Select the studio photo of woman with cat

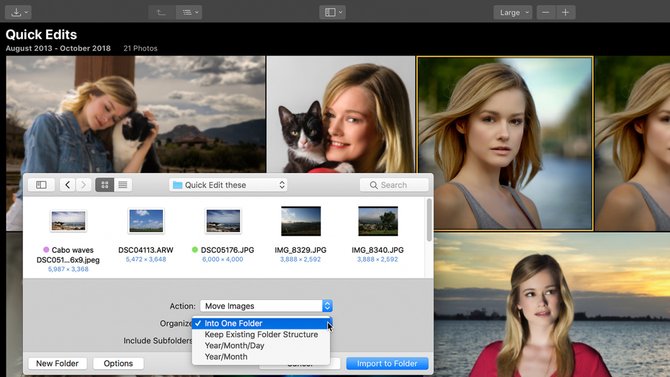[x=341, y=114]
